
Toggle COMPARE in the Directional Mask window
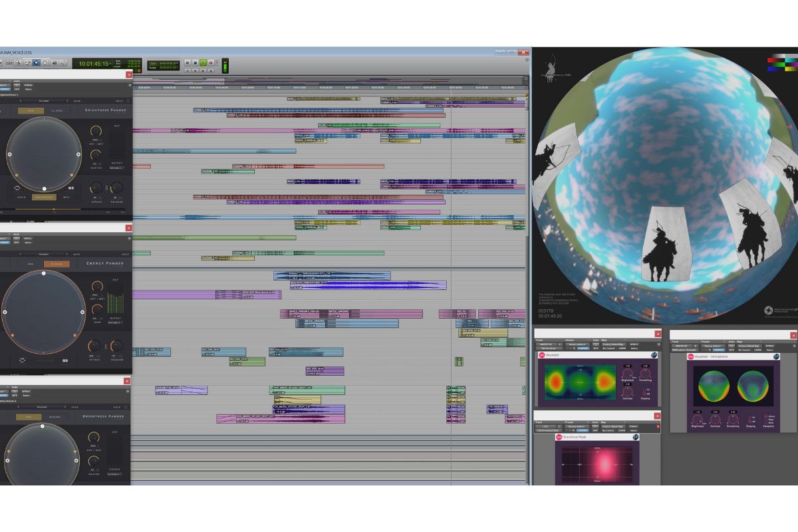coord(583,430)
